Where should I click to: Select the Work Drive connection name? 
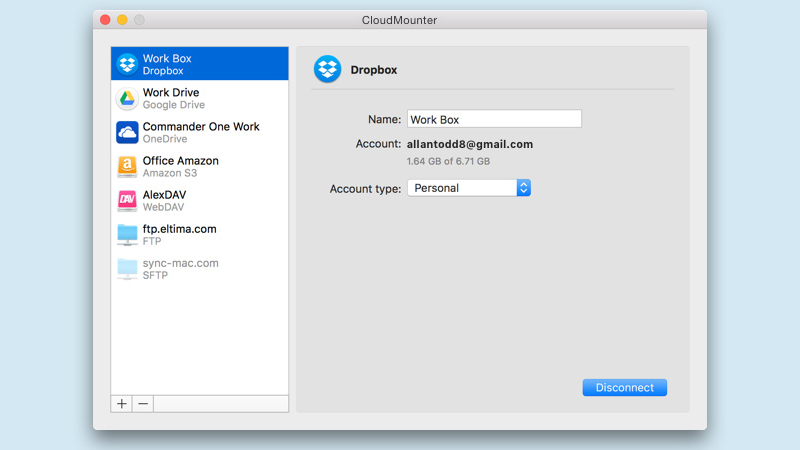tap(171, 92)
